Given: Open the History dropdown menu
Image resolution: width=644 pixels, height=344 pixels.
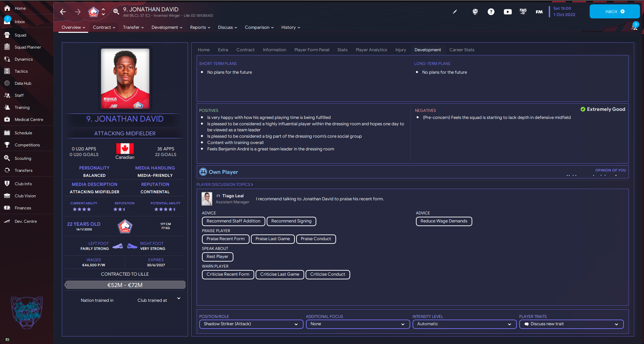Looking at the screenshot, I should click(x=290, y=27).
